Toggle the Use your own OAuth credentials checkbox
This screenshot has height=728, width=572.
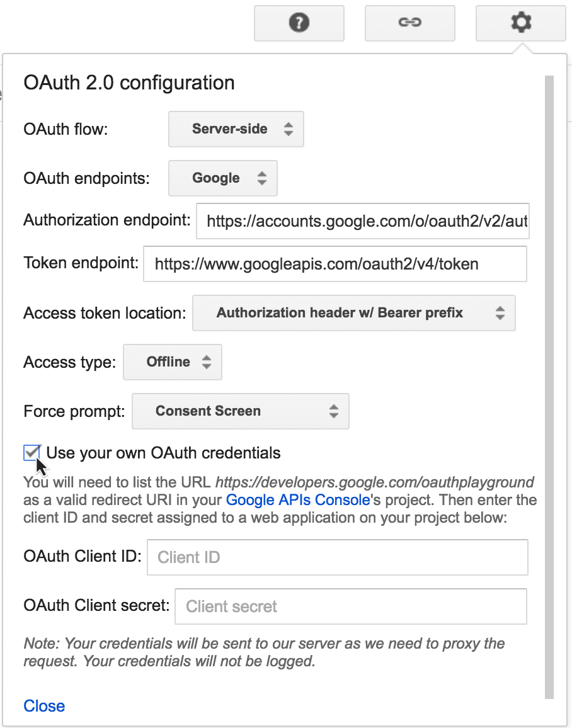click(x=31, y=452)
